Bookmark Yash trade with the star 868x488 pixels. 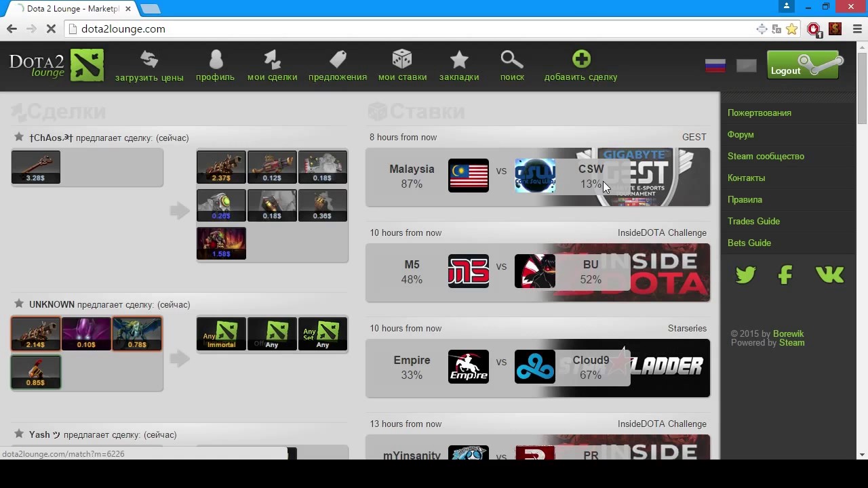pyautogui.click(x=19, y=434)
